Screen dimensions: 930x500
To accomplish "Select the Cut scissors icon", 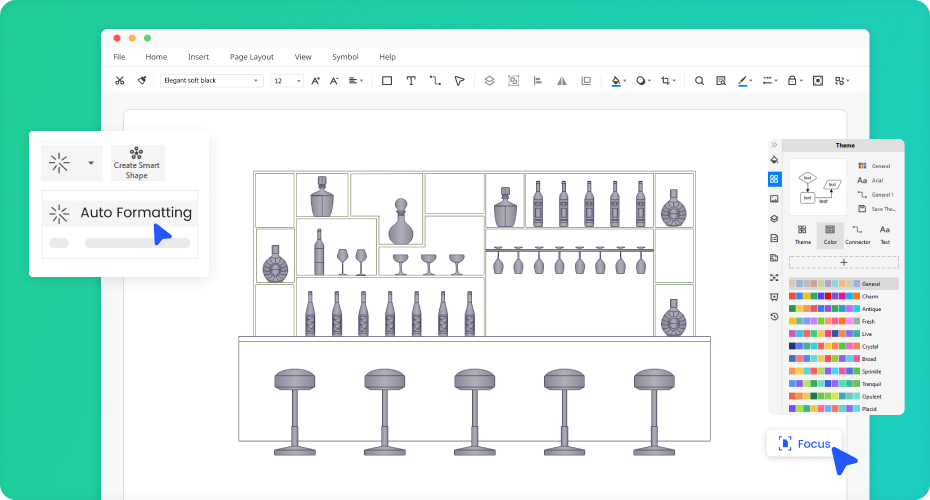I will (x=120, y=81).
